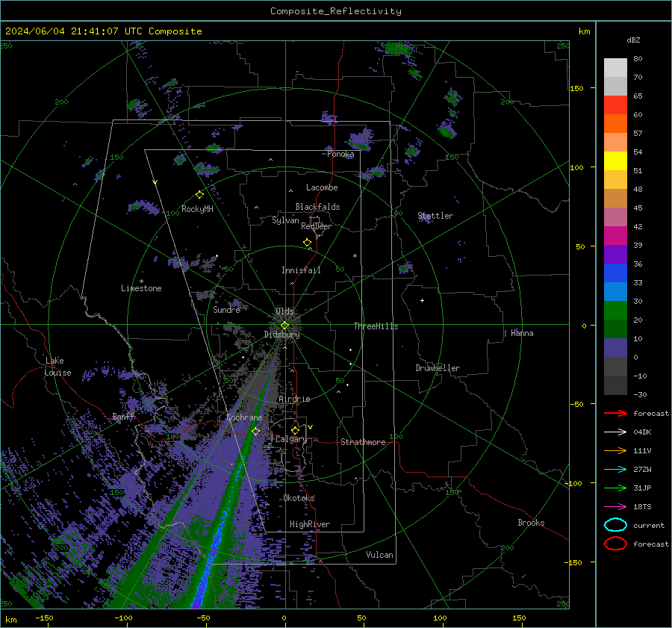Viewport: 672px width, 628px height.
Task: Click the white 04DK arrow icon
Action: tap(615, 432)
